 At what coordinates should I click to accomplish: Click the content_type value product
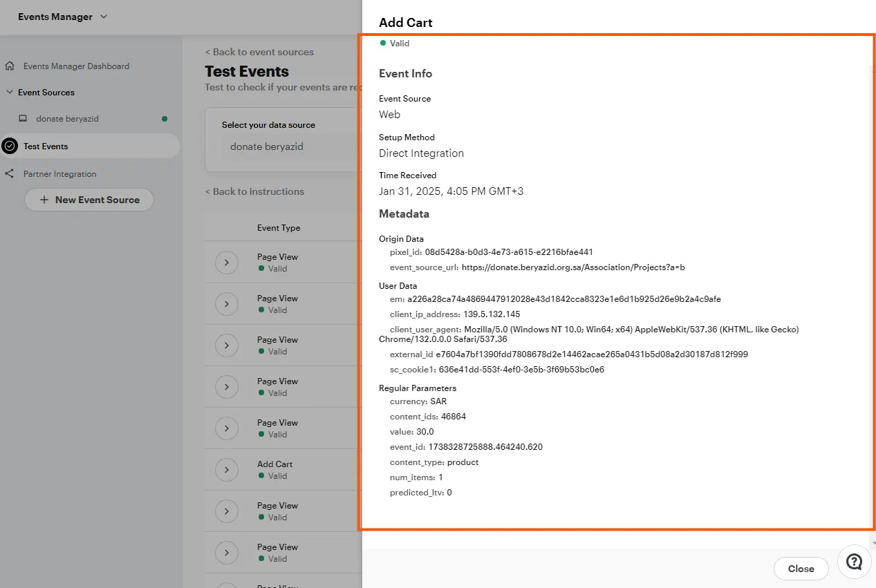pos(463,462)
